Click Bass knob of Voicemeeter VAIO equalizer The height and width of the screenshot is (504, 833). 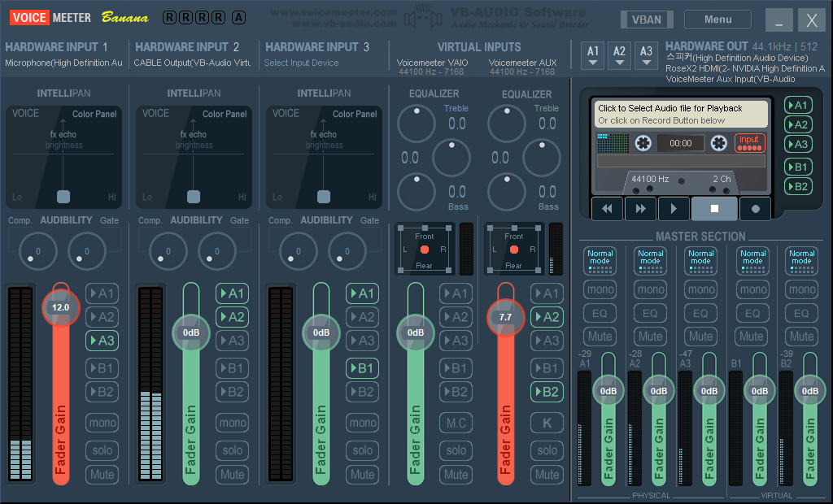click(x=416, y=192)
